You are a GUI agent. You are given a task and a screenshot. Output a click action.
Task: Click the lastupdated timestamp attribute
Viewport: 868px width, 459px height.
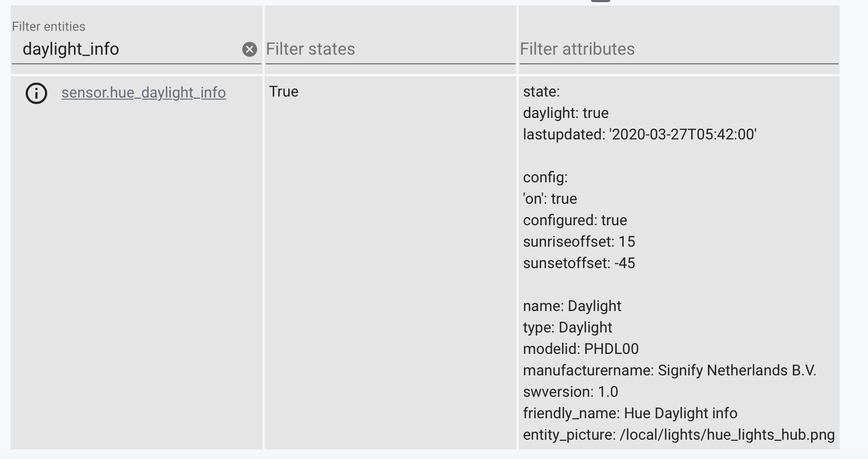(x=639, y=135)
